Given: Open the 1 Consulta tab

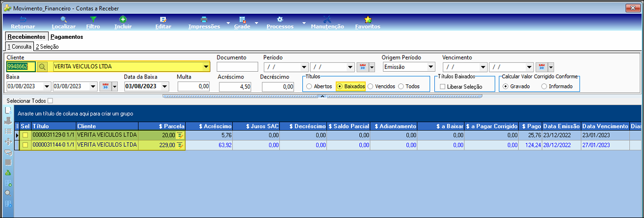Looking at the screenshot, I should (20, 47).
